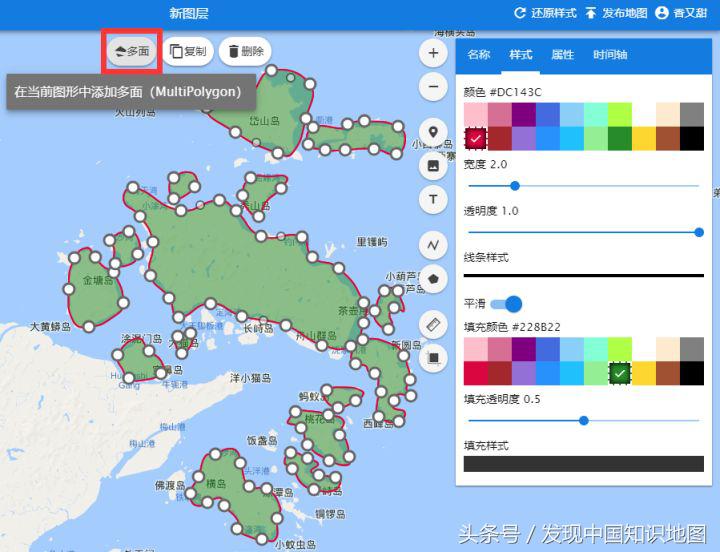Pick dark red brown in the 颜色 stroke palette

pyautogui.click(x=500, y=138)
